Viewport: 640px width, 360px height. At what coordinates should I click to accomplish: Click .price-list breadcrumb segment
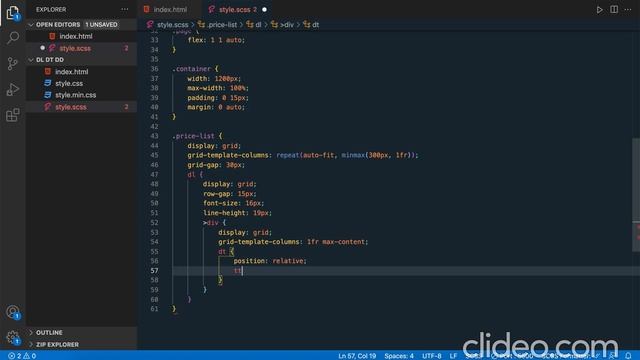pyautogui.click(x=222, y=25)
